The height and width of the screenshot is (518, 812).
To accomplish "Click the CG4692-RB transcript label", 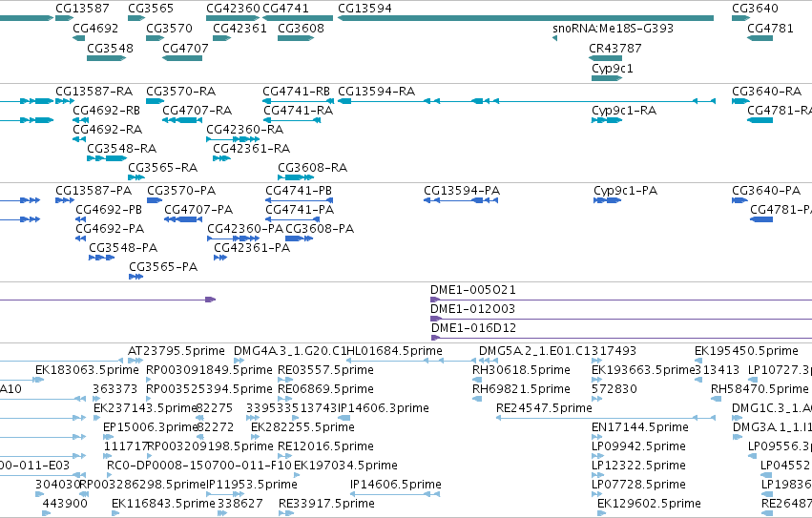I will pos(107,111).
